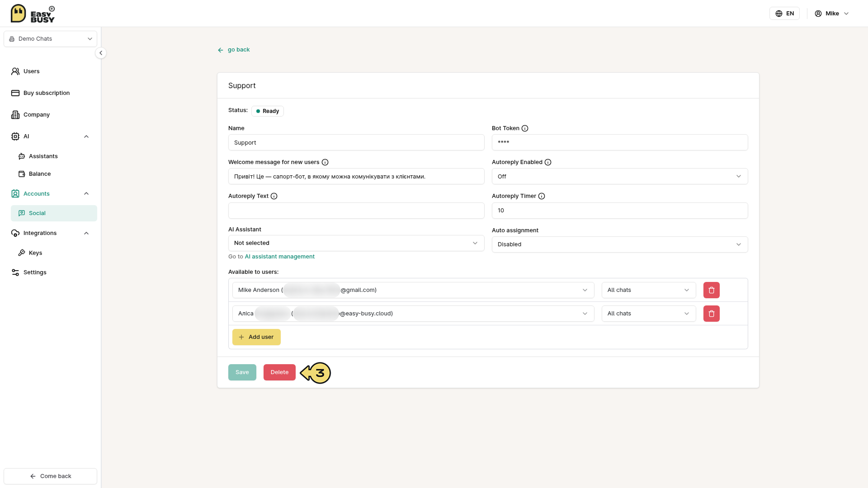Screen dimensions: 868x488
Task: Focus the Name input field
Action: (356, 142)
